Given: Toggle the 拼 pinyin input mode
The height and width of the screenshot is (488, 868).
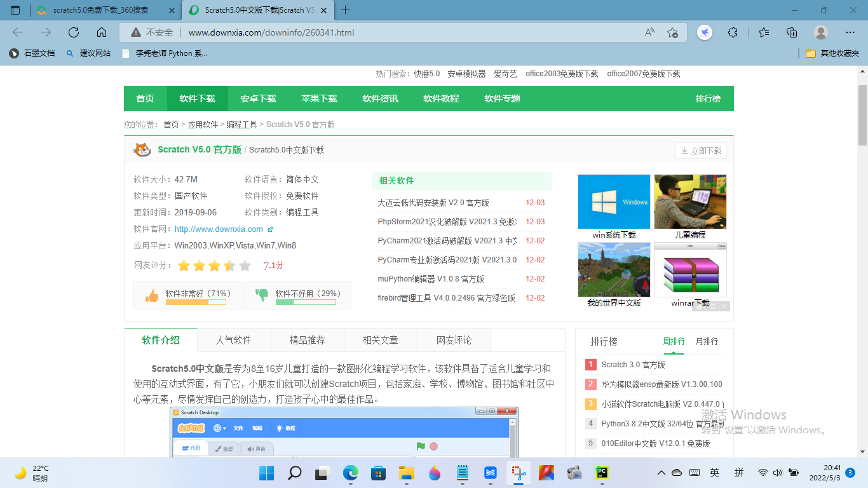Looking at the screenshot, I should [739, 473].
